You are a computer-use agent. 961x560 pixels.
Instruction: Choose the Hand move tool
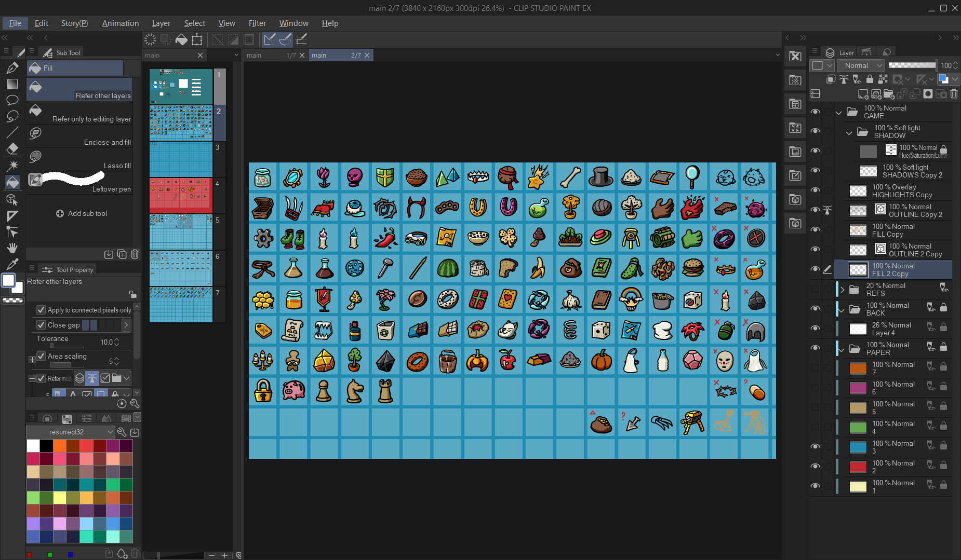click(x=12, y=248)
